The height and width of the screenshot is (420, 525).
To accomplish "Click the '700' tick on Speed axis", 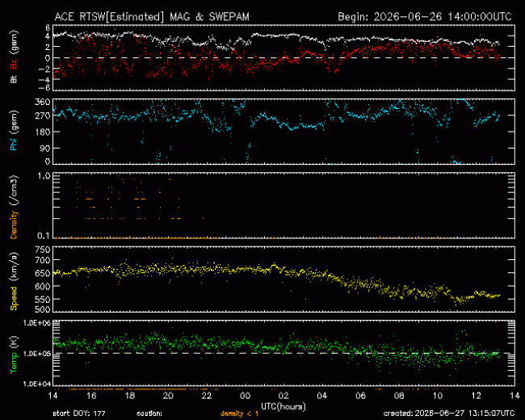I will click(43, 260).
